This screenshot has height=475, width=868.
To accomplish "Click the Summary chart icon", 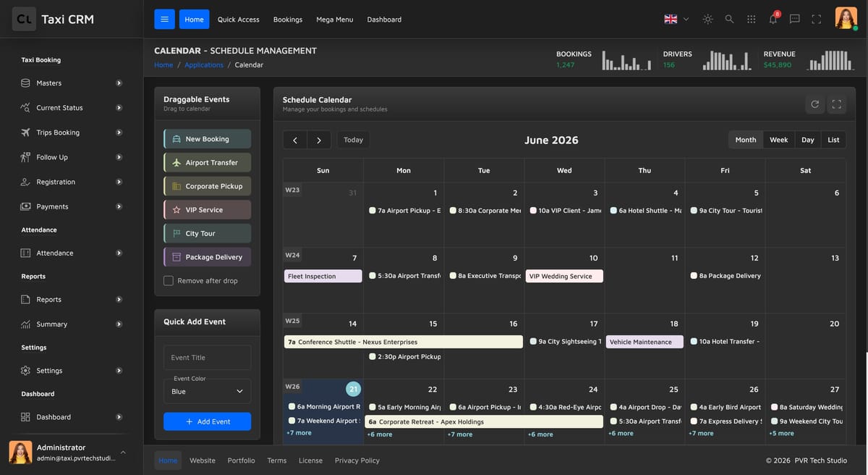I will (25, 324).
